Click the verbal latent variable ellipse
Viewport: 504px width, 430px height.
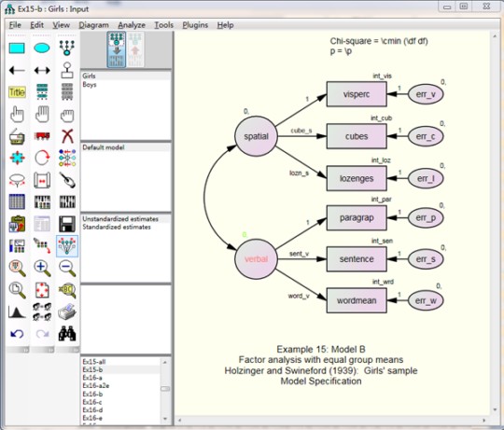(256, 258)
